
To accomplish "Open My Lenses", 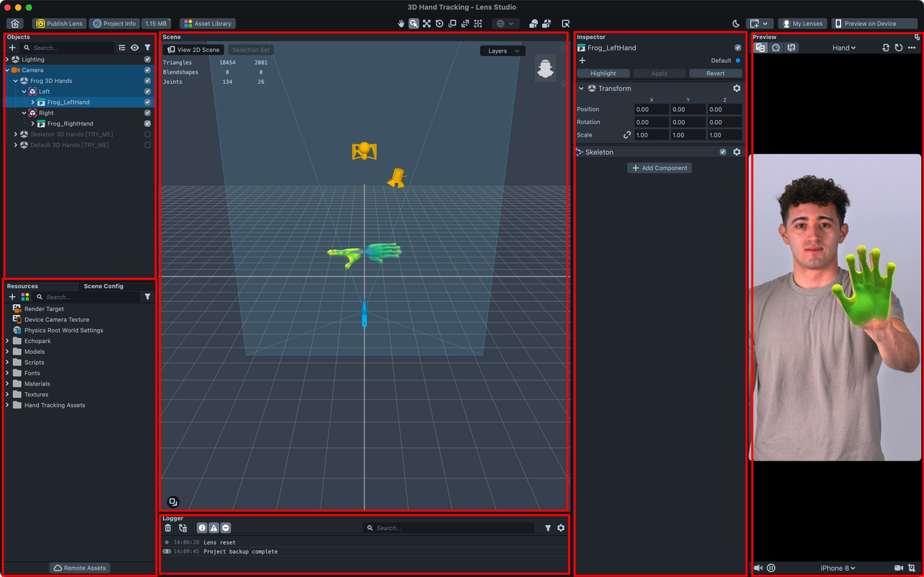I will [803, 24].
